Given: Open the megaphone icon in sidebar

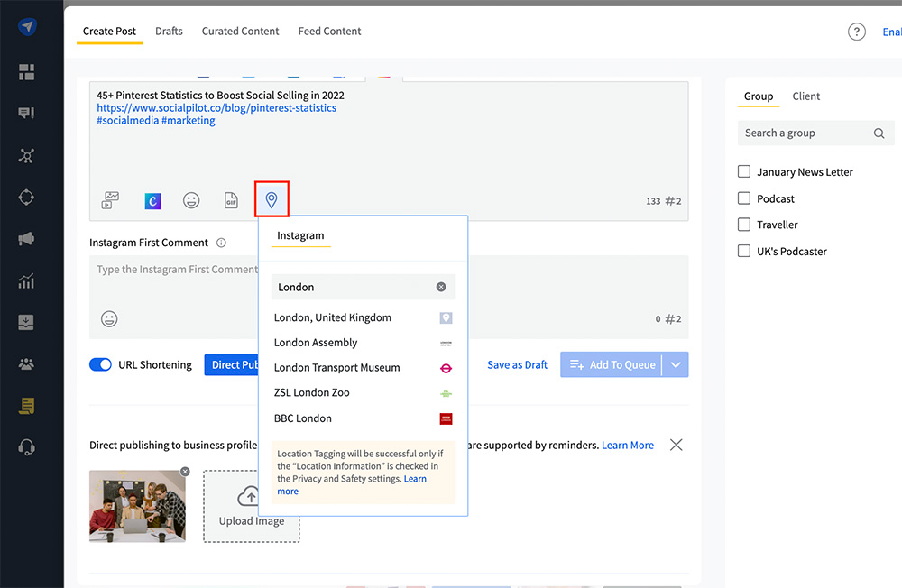Looking at the screenshot, I should 26,239.
